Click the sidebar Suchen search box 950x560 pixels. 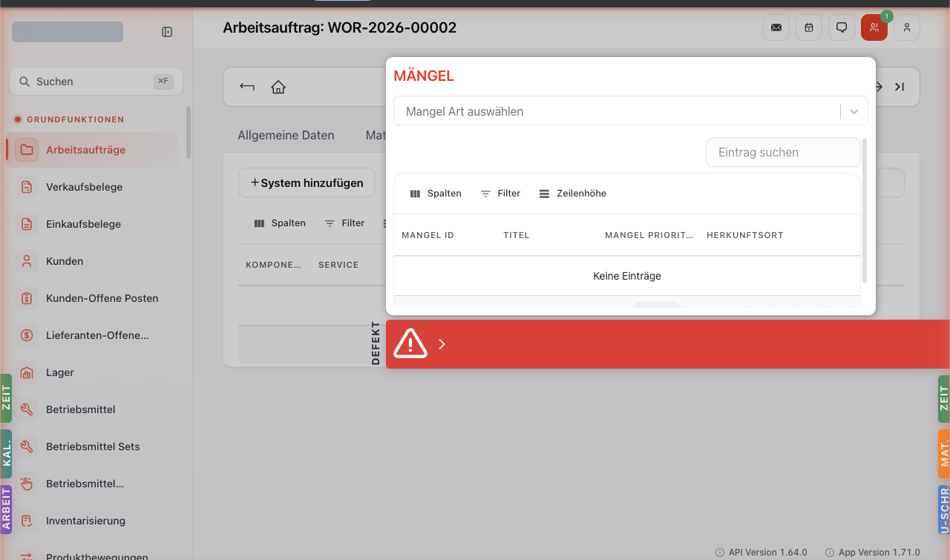pyautogui.click(x=96, y=82)
